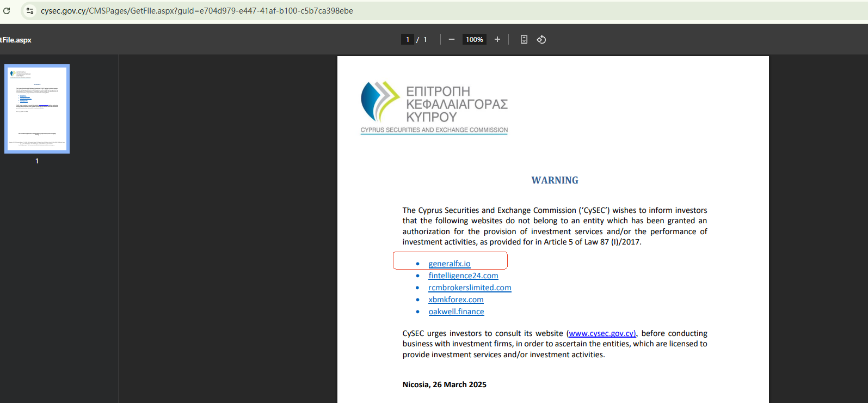Open the oakwell.finance link
Image resolution: width=868 pixels, height=403 pixels.
(x=456, y=312)
